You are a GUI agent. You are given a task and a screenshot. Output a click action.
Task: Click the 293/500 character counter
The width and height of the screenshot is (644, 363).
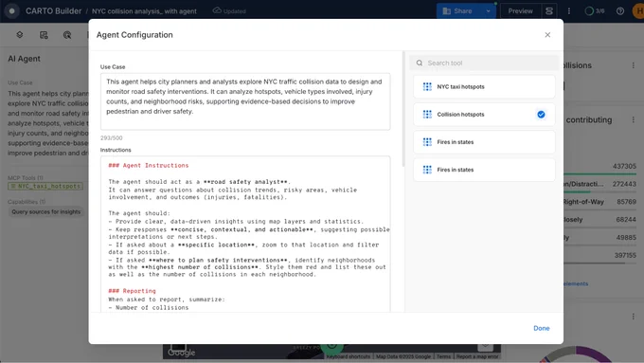pos(112,138)
